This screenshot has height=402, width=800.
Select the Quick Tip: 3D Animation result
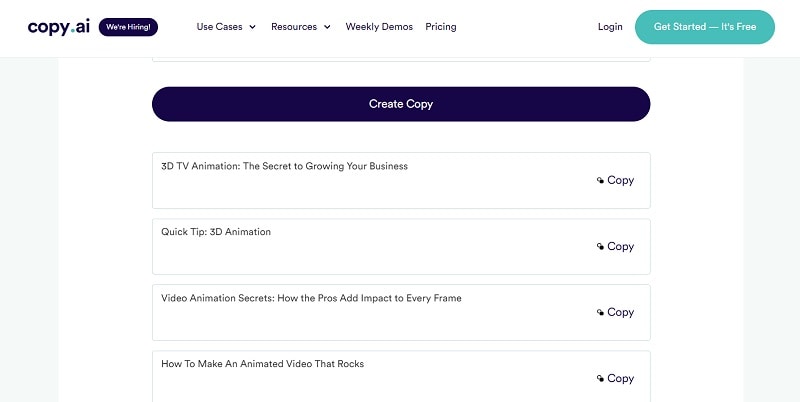click(216, 232)
